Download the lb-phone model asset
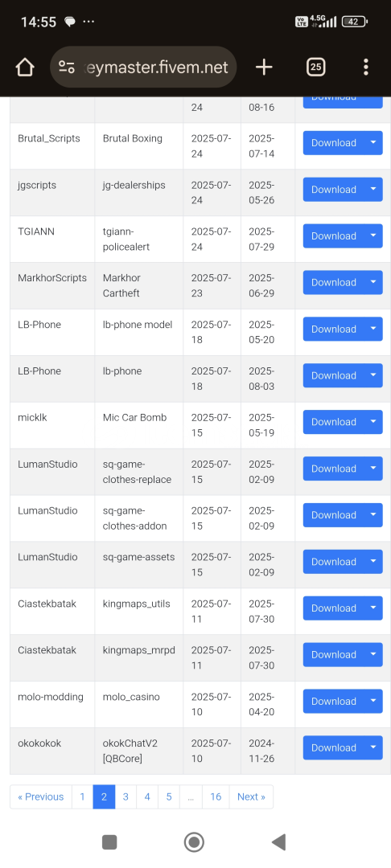Viewport: 391px width, 868px height. tap(333, 329)
